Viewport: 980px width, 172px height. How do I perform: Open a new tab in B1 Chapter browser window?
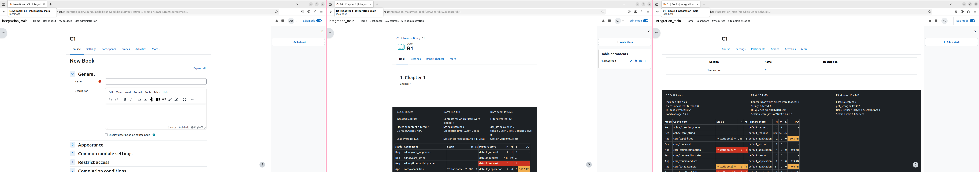pos(377,4)
